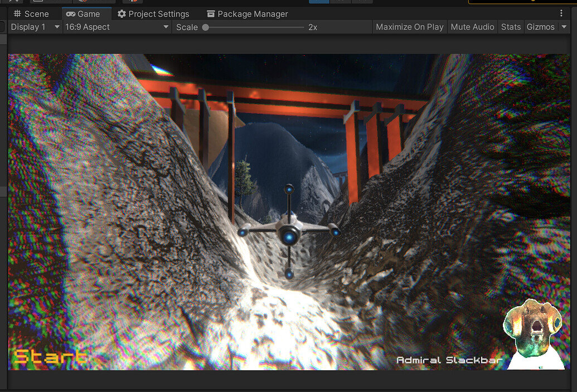
Task: Click the gear icon on Project Settings tab
Action: pos(123,13)
